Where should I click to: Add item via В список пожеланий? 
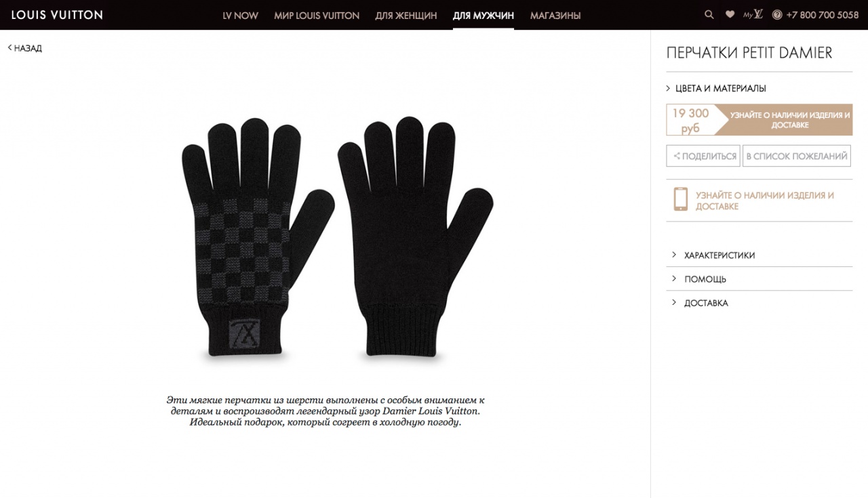(797, 156)
